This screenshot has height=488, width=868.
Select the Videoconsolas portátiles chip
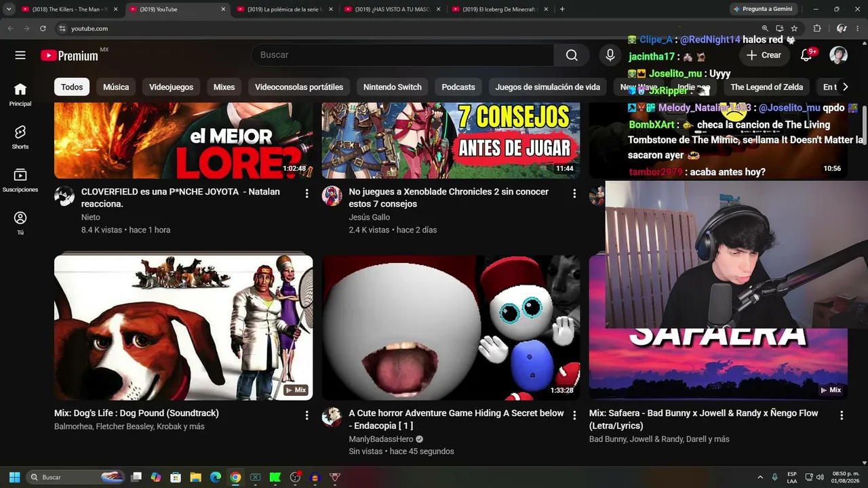[x=299, y=87]
